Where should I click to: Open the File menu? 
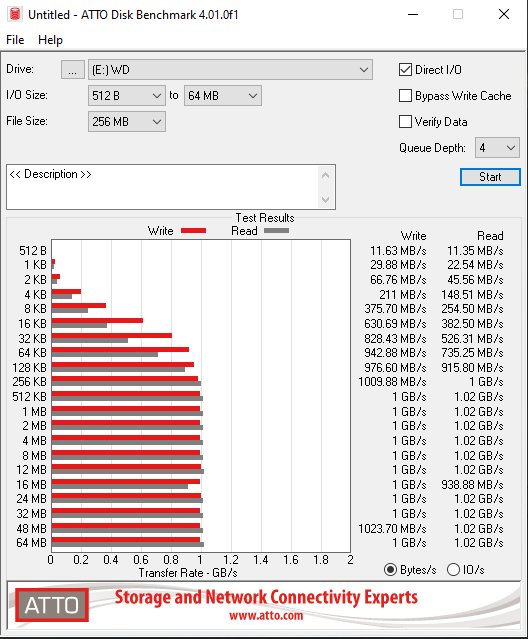[x=15, y=40]
